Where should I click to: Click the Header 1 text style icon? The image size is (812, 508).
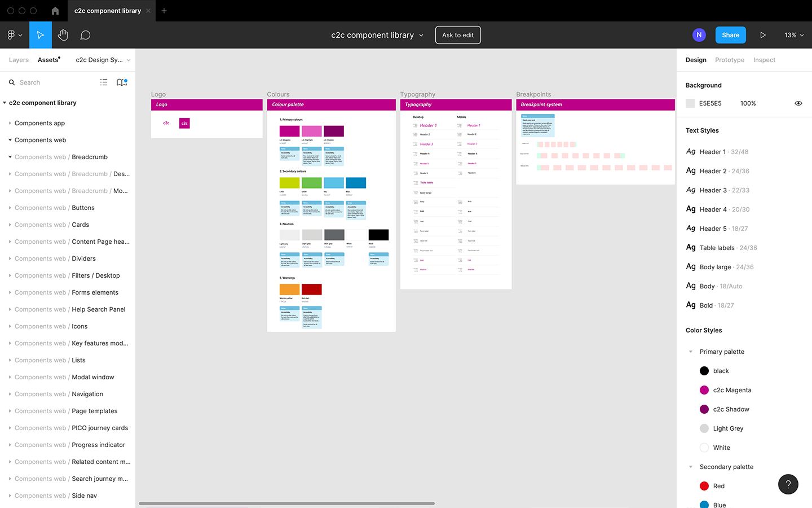[x=691, y=152]
